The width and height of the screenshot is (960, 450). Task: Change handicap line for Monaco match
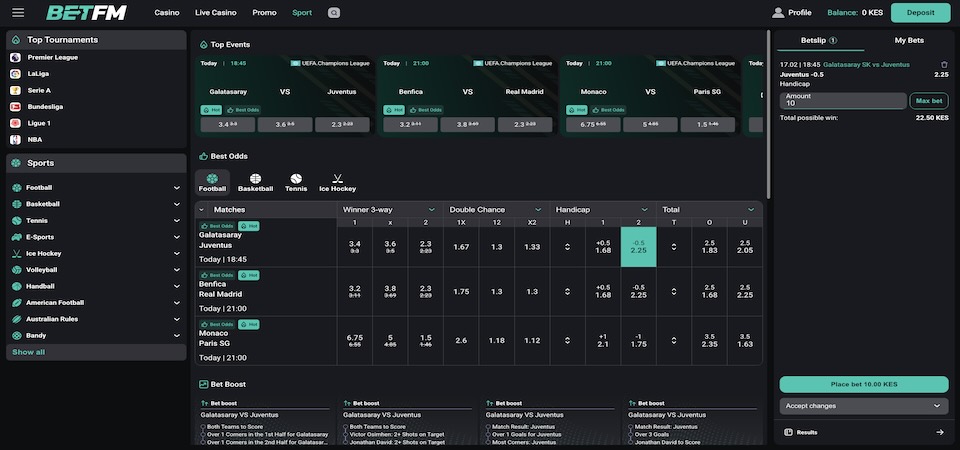click(568, 340)
